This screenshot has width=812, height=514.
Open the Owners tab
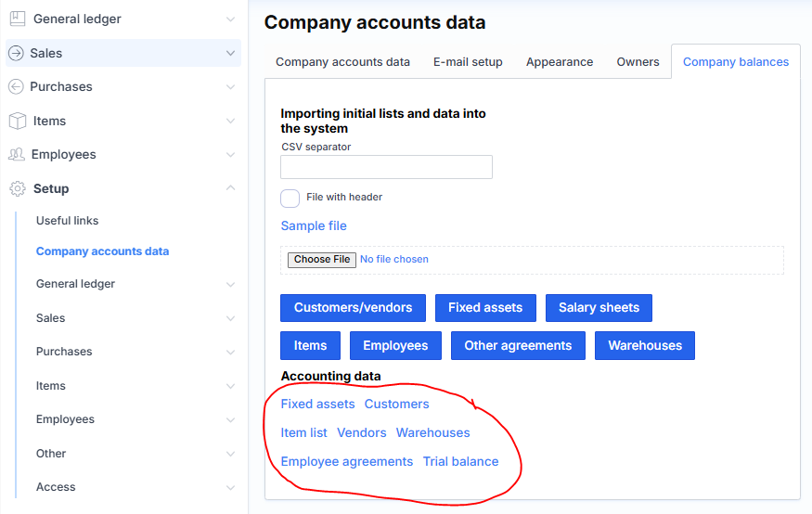638,62
